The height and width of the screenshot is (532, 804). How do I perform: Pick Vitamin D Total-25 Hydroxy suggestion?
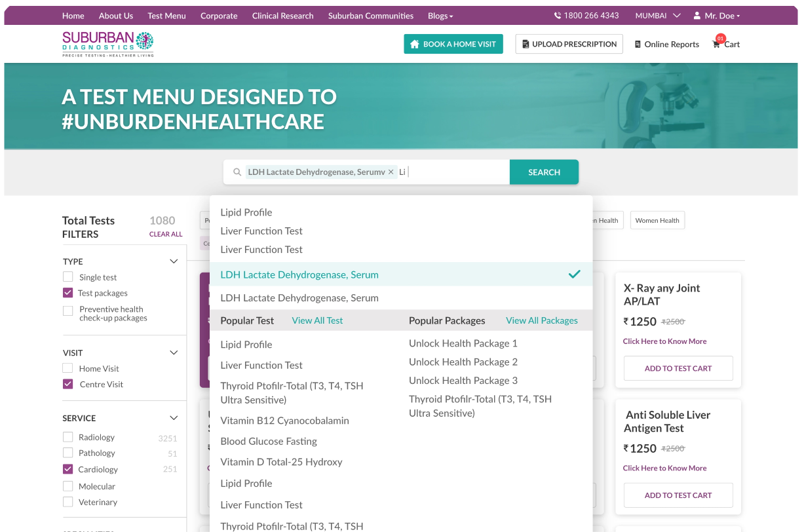click(281, 462)
